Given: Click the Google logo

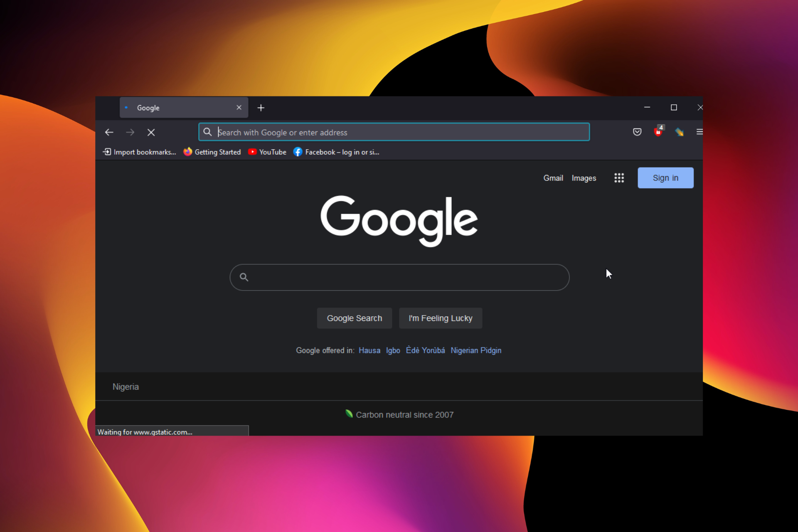Looking at the screenshot, I should [x=399, y=221].
